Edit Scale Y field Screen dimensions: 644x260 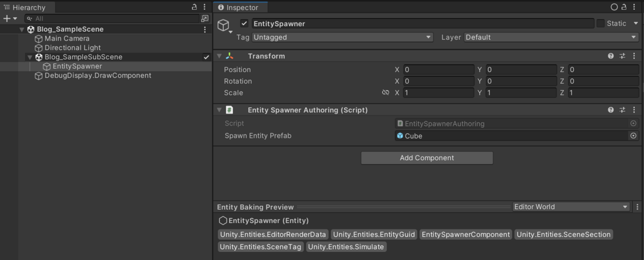(521, 93)
